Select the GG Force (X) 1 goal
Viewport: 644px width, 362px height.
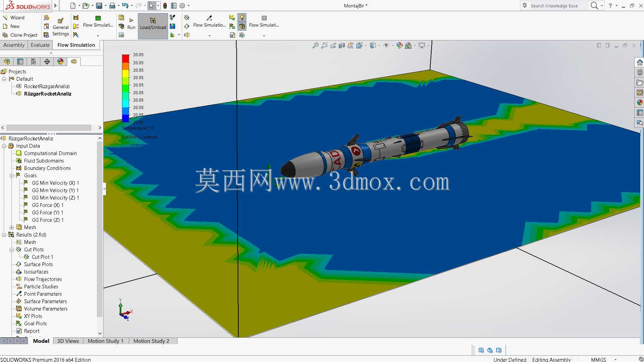[x=47, y=205]
